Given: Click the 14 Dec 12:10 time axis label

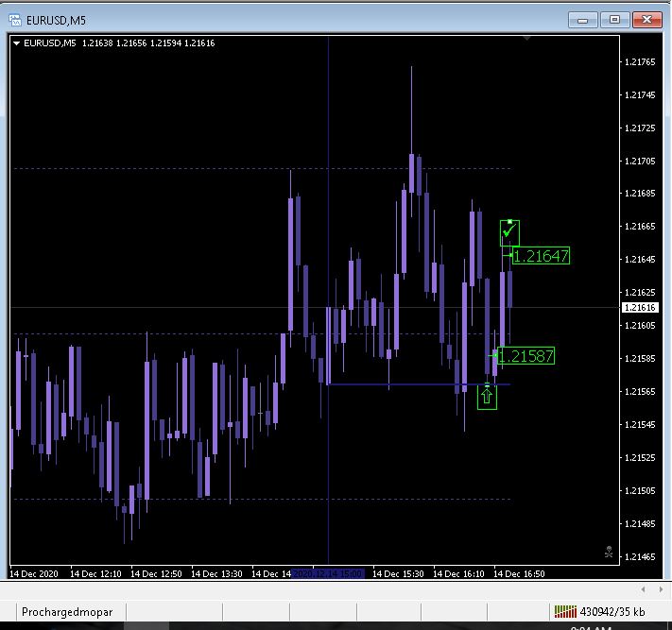Looking at the screenshot, I should point(95,573).
